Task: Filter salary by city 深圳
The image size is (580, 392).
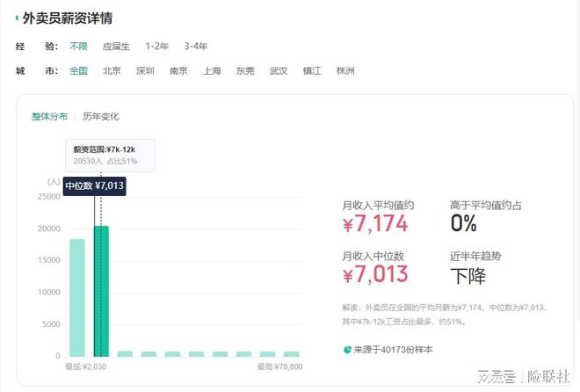Action: pyautogui.click(x=145, y=70)
